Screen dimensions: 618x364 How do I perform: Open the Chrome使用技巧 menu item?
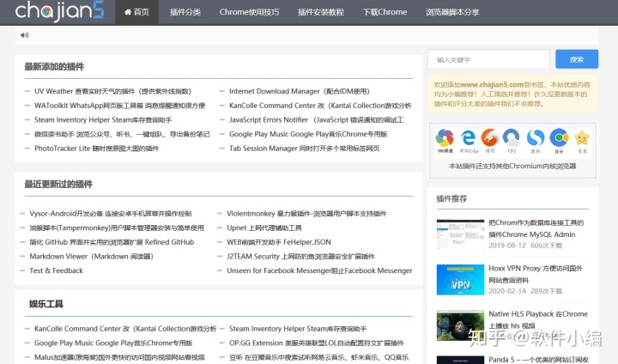(249, 12)
